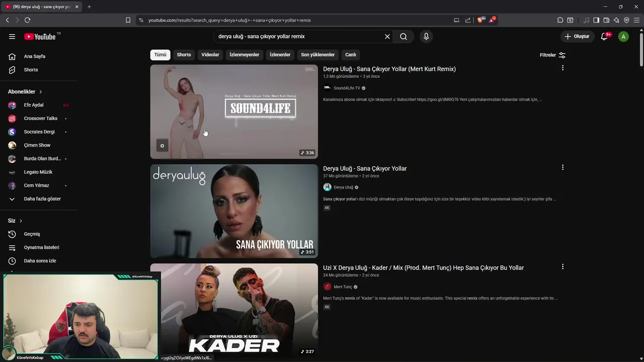This screenshot has height=362, width=644.
Task: Open the Brave Shields lion icon
Action: point(480,20)
